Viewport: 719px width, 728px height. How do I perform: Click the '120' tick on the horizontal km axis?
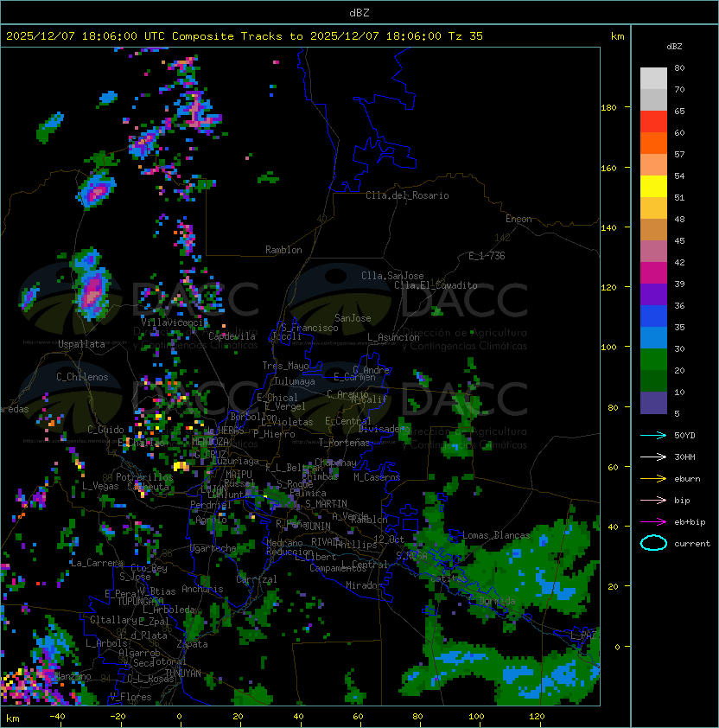(x=537, y=717)
